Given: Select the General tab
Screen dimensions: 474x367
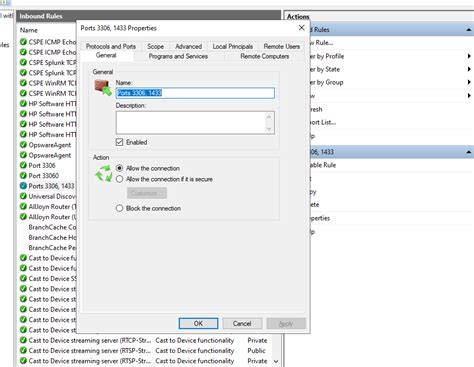Looking at the screenshot, I should coord(106,55).
